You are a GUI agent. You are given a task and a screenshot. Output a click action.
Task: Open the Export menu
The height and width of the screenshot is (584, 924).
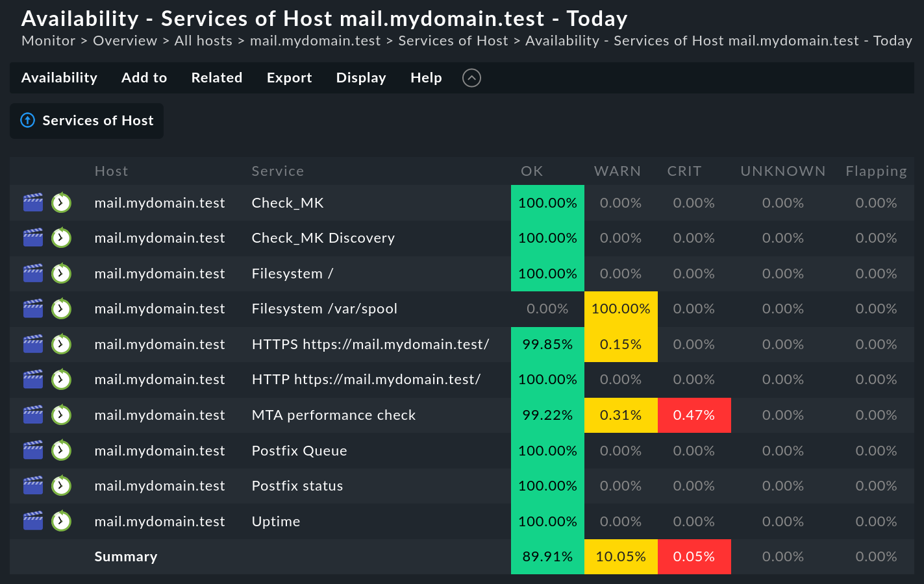coord(289,77)
